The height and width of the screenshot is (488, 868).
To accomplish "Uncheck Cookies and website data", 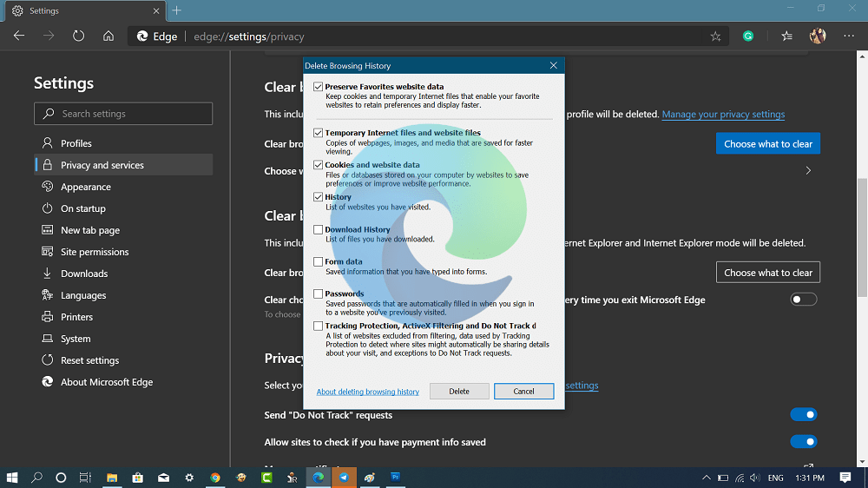I will 318,164.
